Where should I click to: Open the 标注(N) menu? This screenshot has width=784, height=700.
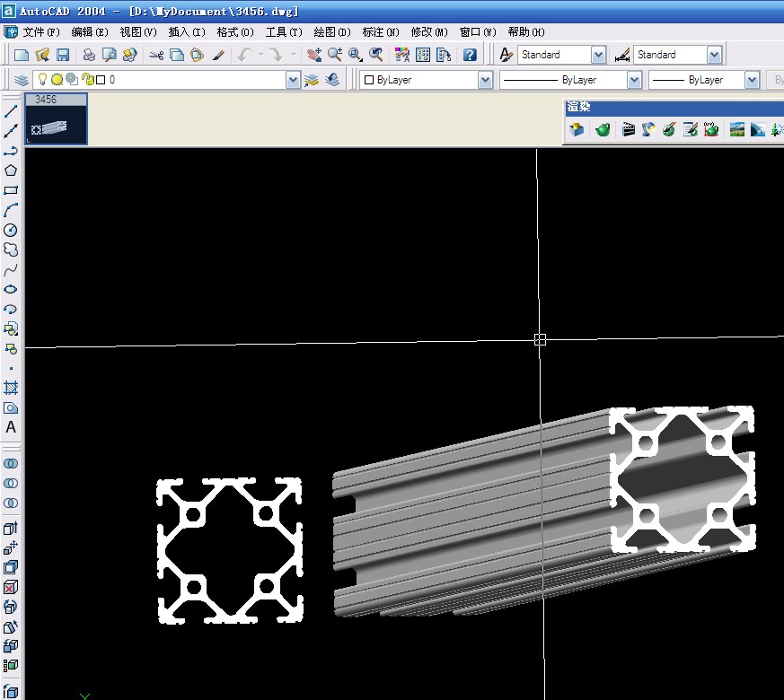pyautogui.click(x=381, y=32)
